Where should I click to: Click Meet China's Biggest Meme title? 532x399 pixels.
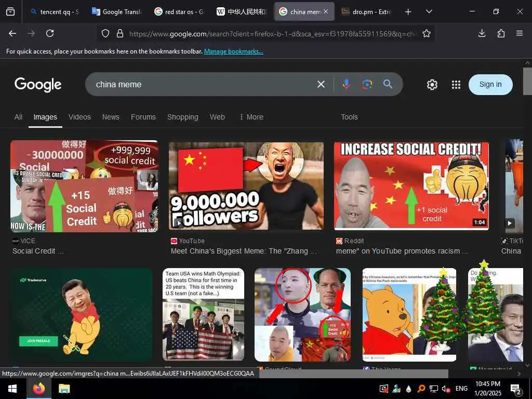[x=244, y=251]
